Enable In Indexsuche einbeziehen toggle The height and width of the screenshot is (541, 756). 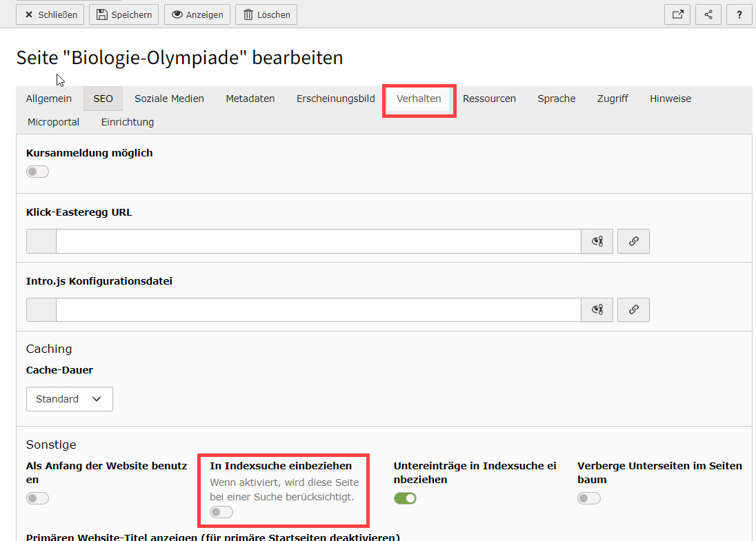[x=221, y=512]
